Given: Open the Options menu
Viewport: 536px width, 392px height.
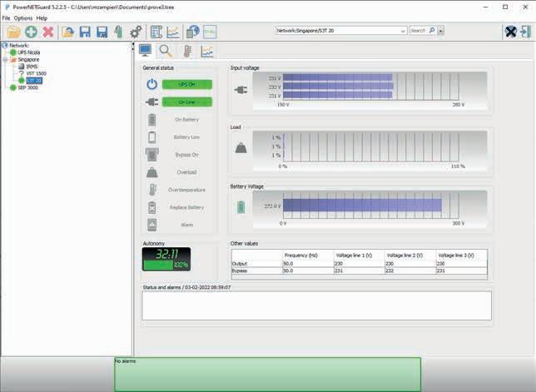Looking at the screenshot, I should tap(23, 18).
